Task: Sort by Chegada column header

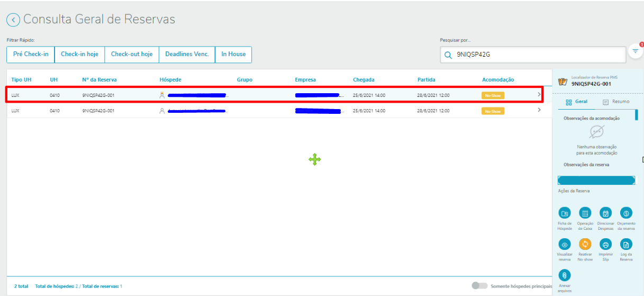Action: point(364,79)
